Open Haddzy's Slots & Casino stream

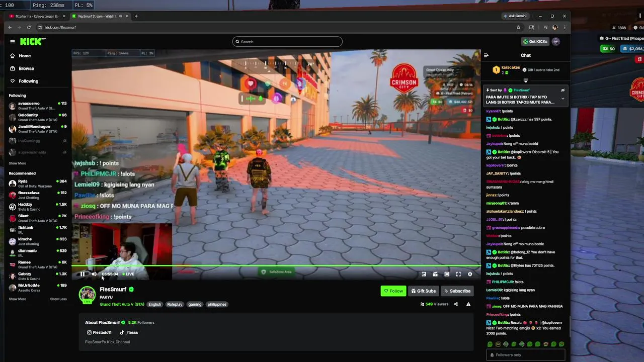pyautogui.click(x=38, y=207)
